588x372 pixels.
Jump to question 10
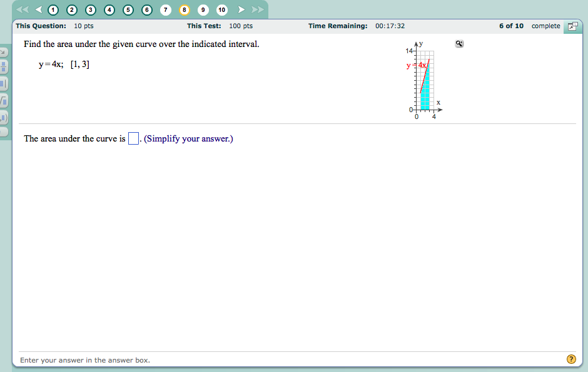(x=221, y=10)
